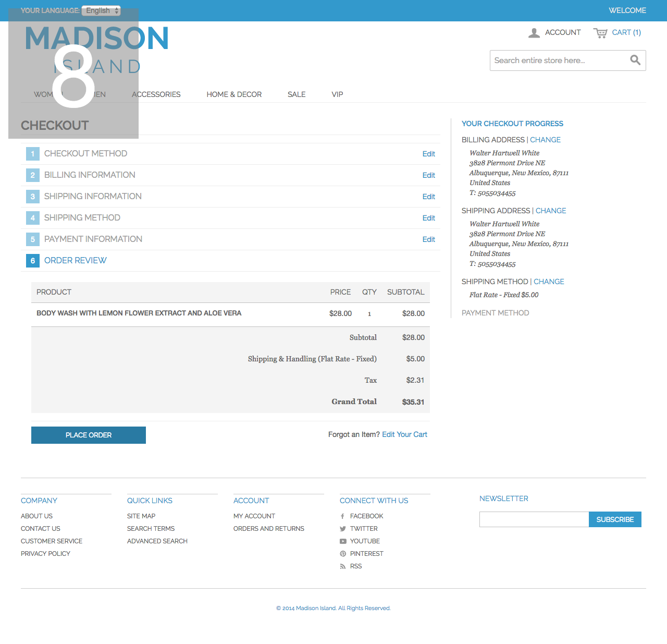Change the billing address
Viewport: 667px width, 644px height.
click(545, 140)
